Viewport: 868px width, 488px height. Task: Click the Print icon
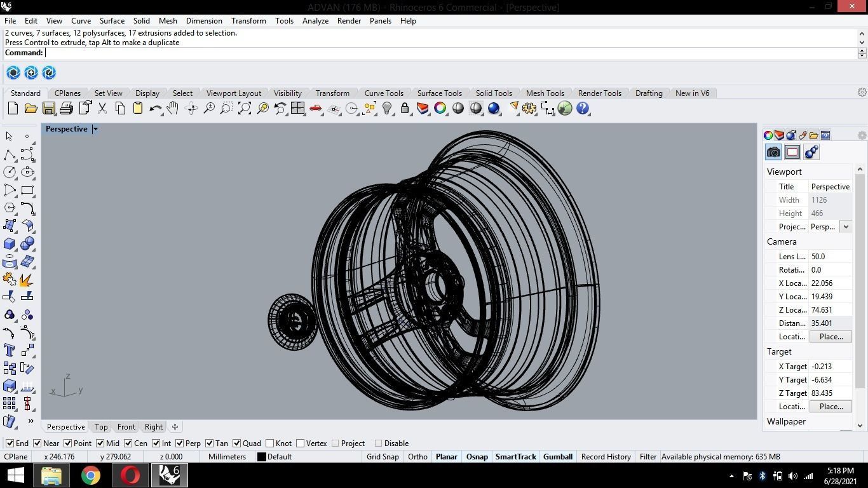[66, 109]
